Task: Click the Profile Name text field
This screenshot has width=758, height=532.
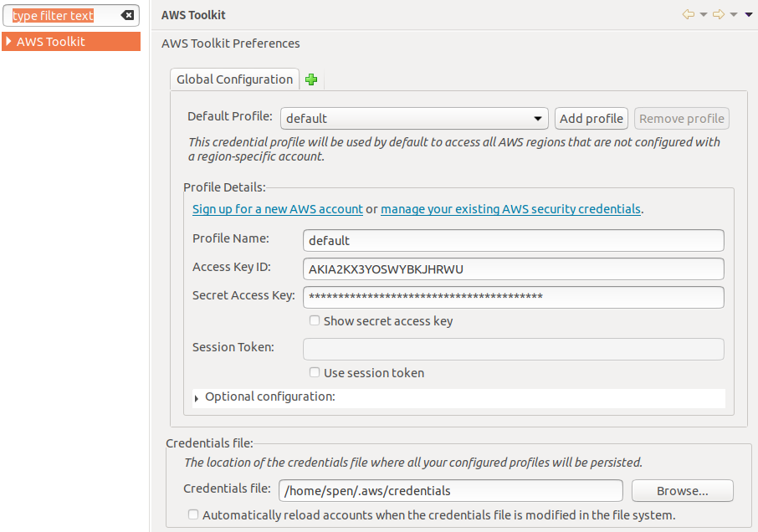Action: (x=514, y=240)
